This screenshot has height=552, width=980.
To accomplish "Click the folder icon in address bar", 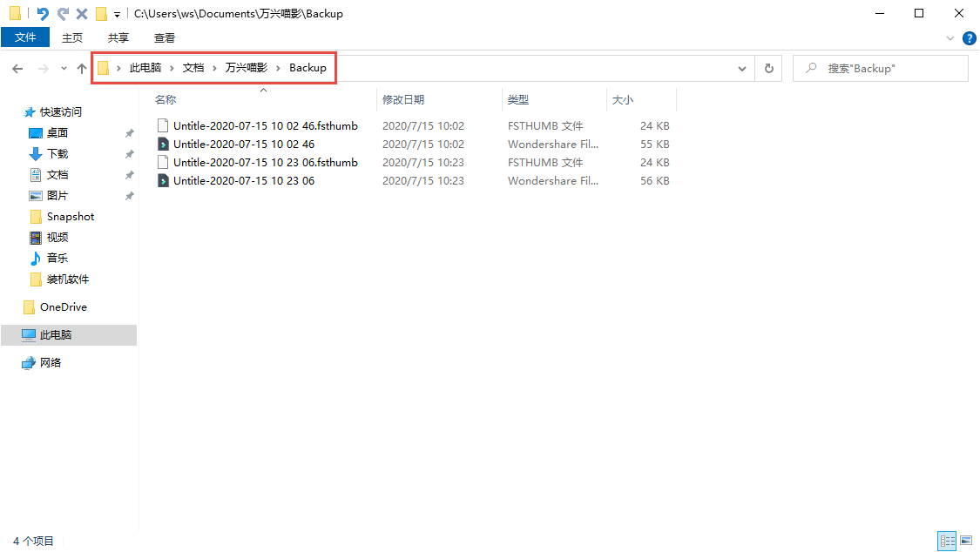I will coord(103,68).
